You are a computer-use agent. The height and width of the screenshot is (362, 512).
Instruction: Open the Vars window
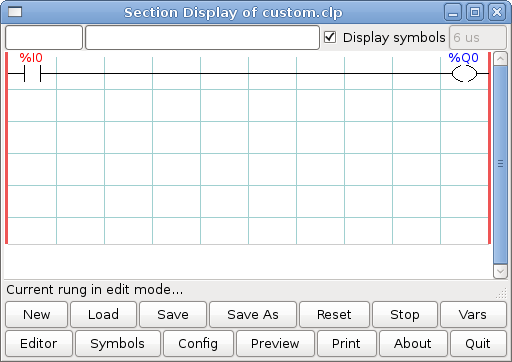coord(473,314)
